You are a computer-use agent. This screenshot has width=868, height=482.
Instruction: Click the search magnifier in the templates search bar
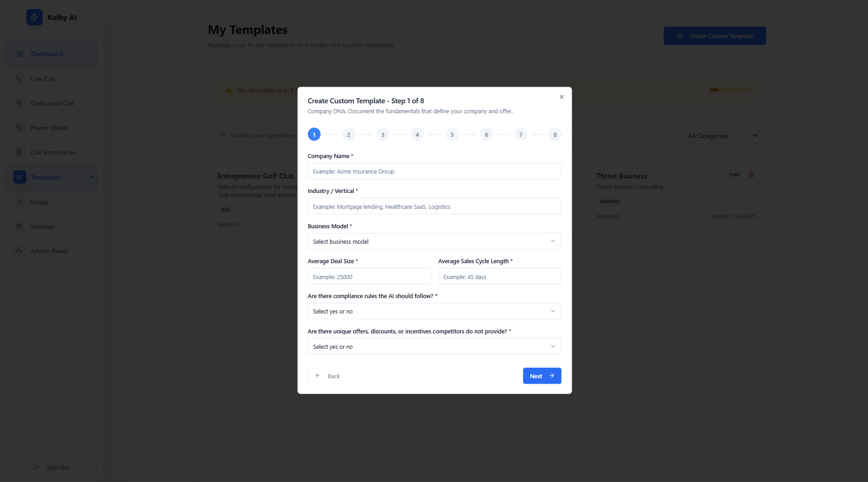click(x=223, y=135)
